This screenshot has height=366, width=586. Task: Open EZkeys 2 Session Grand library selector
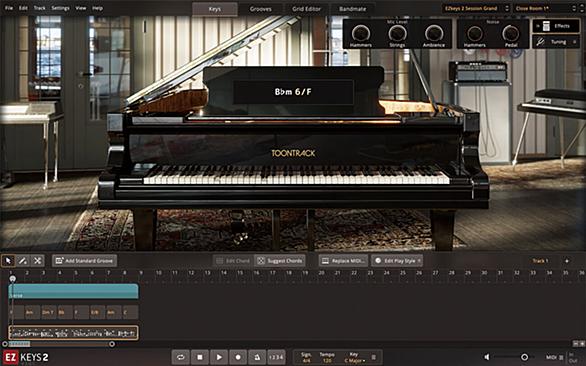pyautogui.click(x=471, y=8)
